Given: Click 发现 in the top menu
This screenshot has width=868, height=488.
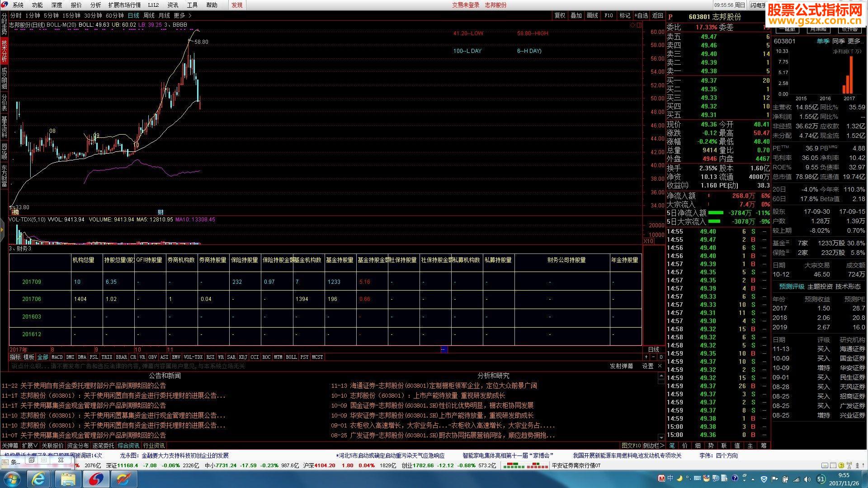Looking at the screenshot, I should coord(237,5).
